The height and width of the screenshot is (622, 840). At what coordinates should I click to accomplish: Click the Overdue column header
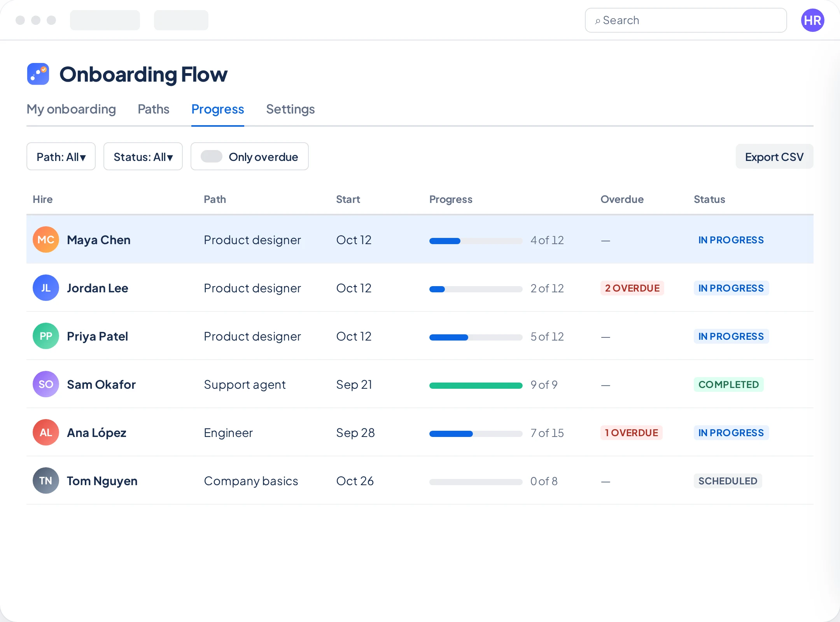click(622, 199)
